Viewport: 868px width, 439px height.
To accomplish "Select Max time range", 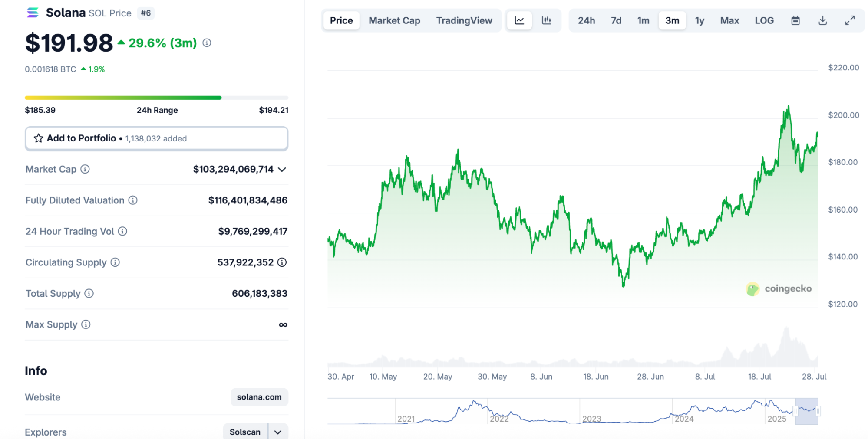I will [x=729, y=20].
